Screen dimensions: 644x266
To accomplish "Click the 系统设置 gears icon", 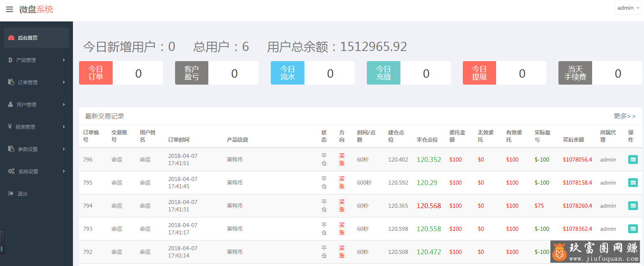I will (x=11, y=171).
